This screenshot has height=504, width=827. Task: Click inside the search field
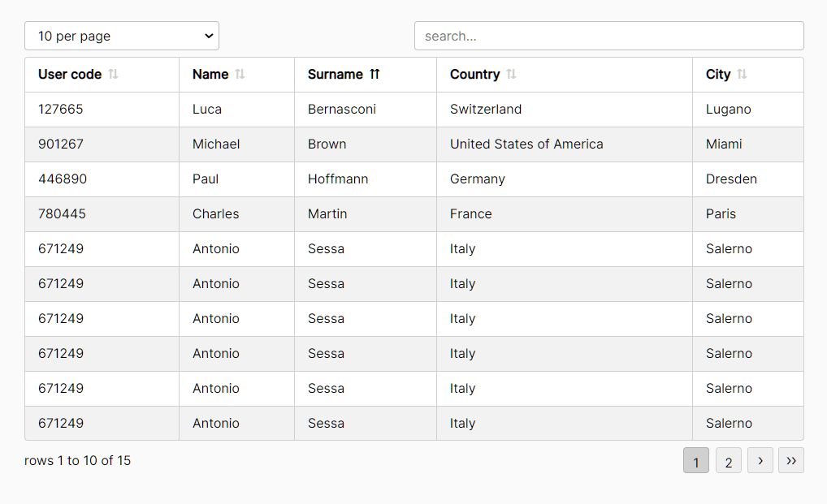[x=608, y=35]
